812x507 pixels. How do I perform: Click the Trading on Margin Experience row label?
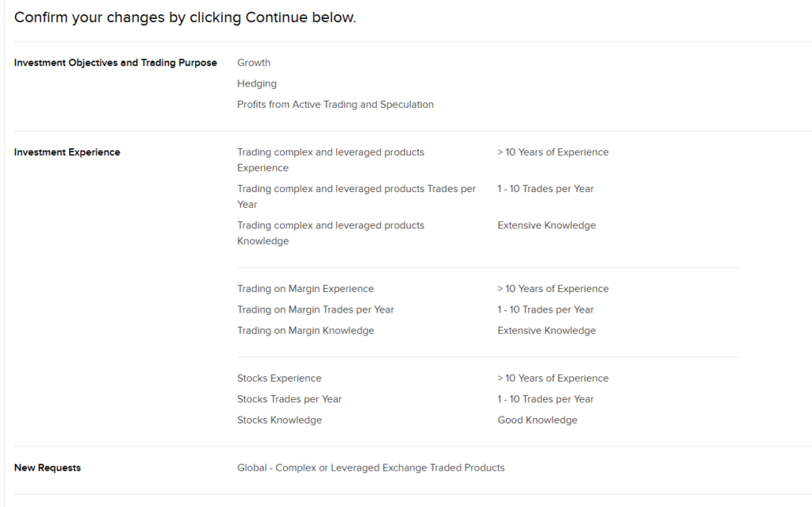click(x=305, y=289)
